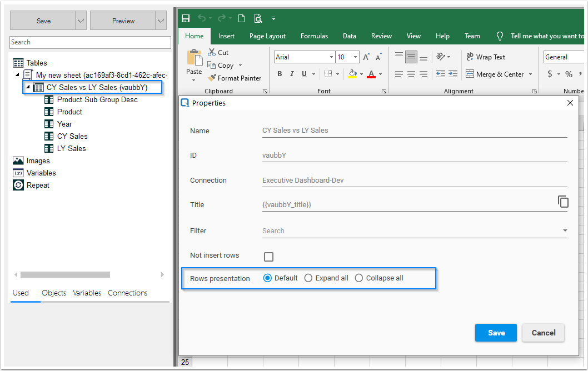Click the Variables (x) icon
Screen dimensions: 588x371
tap(18, 173)
